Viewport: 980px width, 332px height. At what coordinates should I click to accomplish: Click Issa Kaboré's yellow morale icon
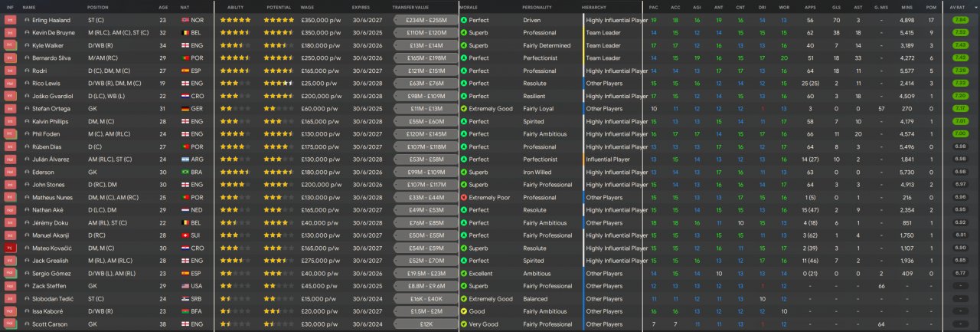(463, 311)
